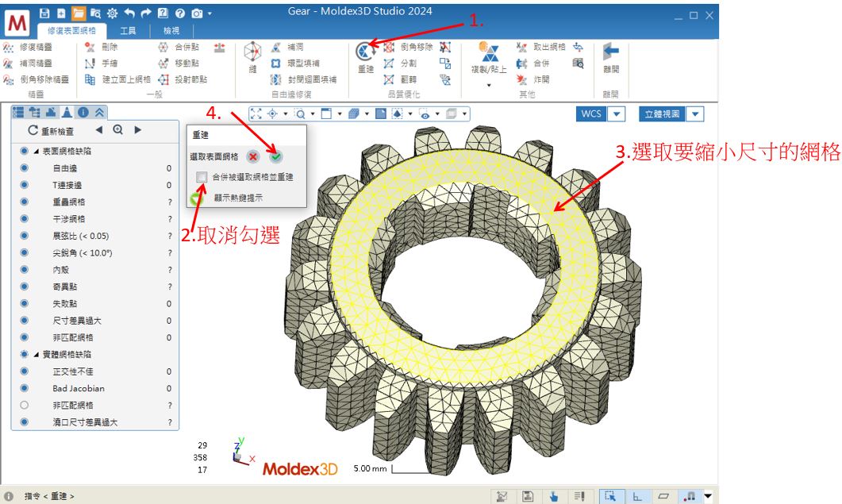Open the screenshot camera dropdown arrow

pyautogui.click(x=210, y=13)
